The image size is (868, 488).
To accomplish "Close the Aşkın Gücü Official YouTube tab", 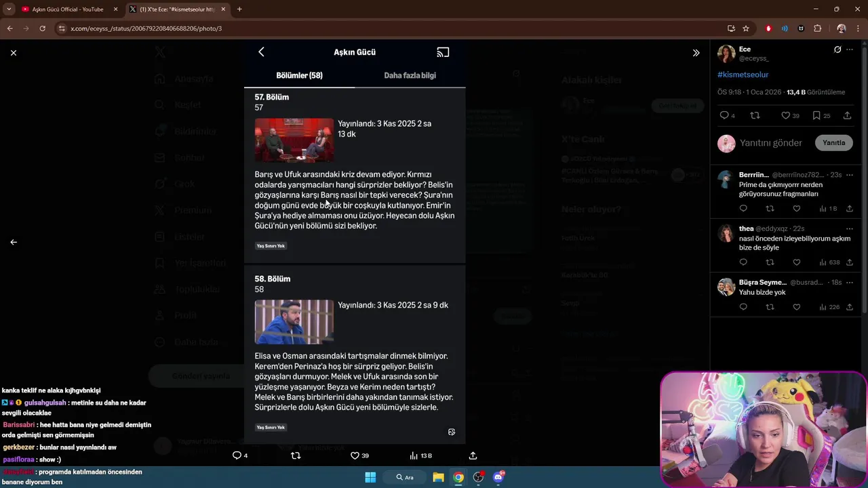I will [x=115, y=9].
